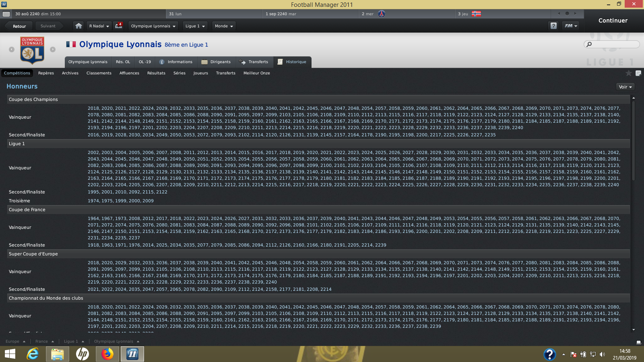Screen dimensions: 644x362
Task: Click the honours list scrollbar up arrow
Action: coord(634,98)
